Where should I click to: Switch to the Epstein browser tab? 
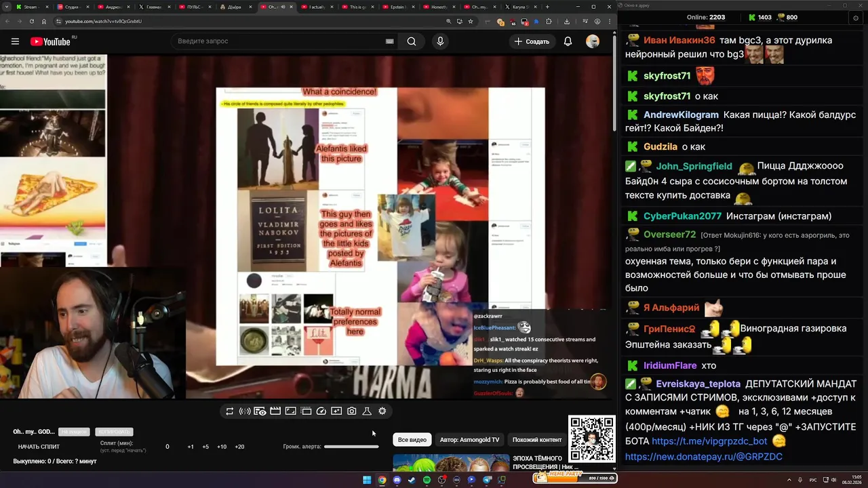(398, 7)
